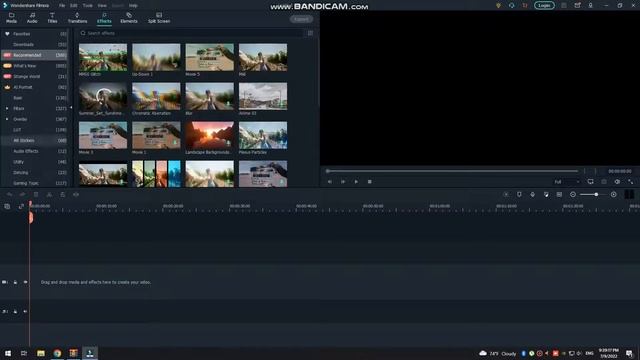Click the orange timeline playhead
Viewport: 640px width, 360px height.
coord(31,217)
